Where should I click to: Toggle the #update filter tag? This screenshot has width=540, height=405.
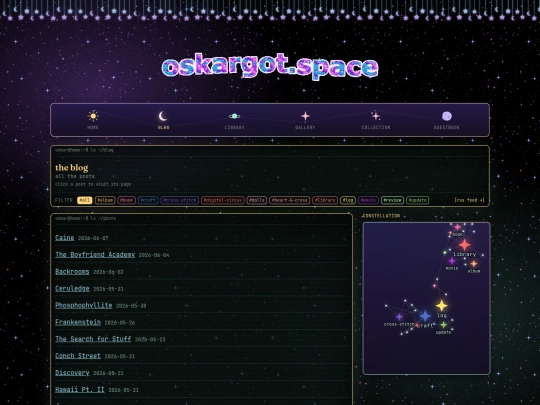417,200
